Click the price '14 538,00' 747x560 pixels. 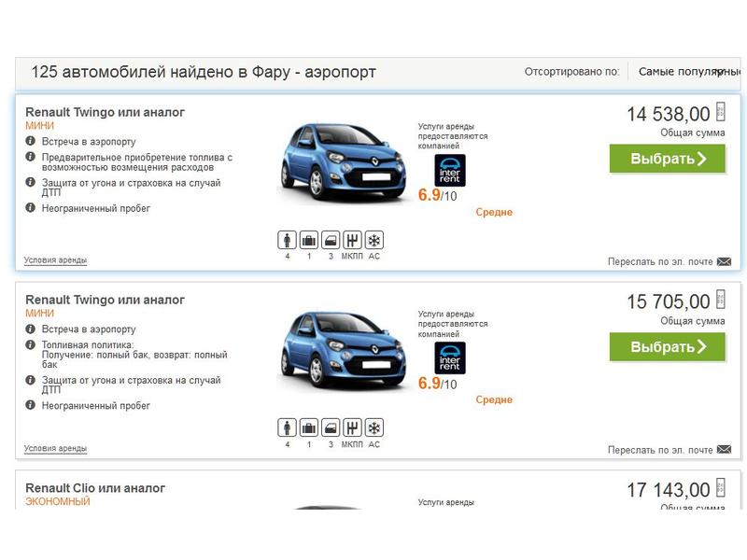669,114
